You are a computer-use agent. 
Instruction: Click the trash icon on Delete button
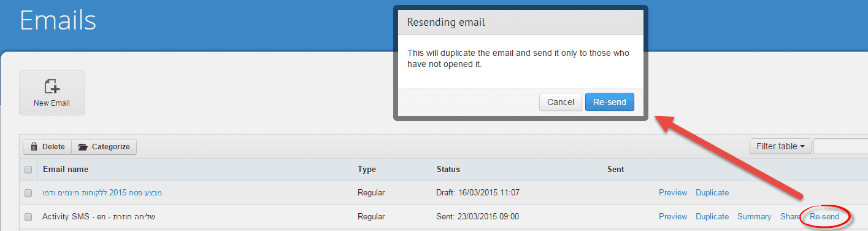34,147
